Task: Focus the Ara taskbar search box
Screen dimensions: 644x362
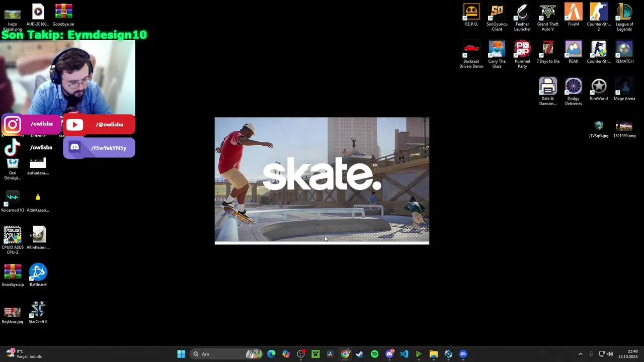Action: (226, 354)
